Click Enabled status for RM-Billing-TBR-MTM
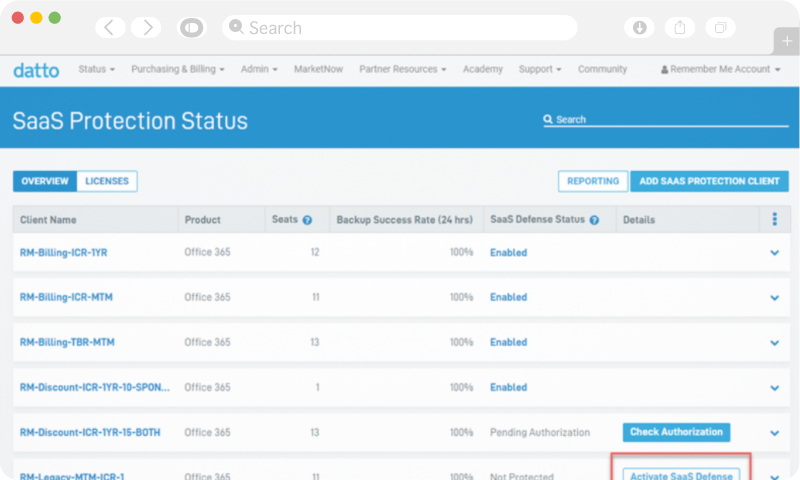The width and height of the screenshot is (800, 480). (x=509, y=342)
